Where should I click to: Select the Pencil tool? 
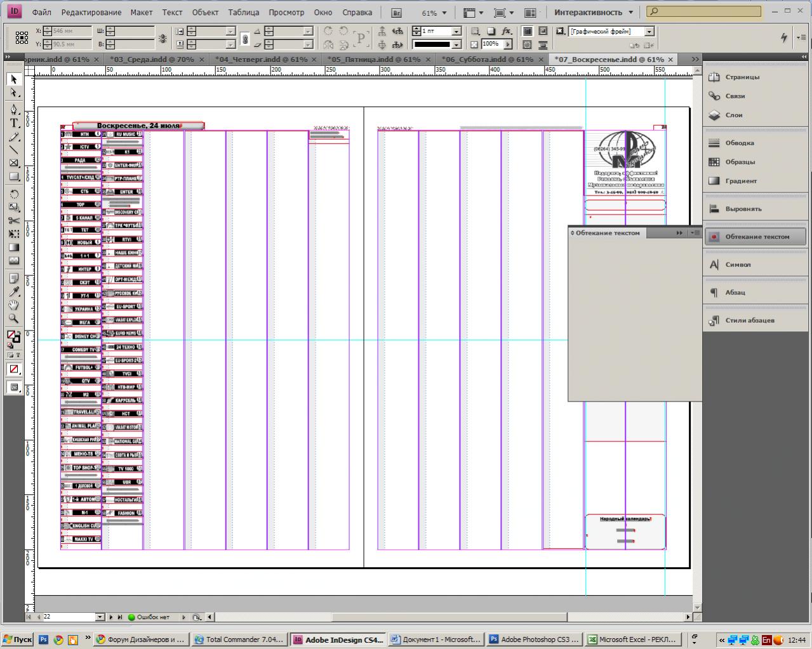point(14,136)
